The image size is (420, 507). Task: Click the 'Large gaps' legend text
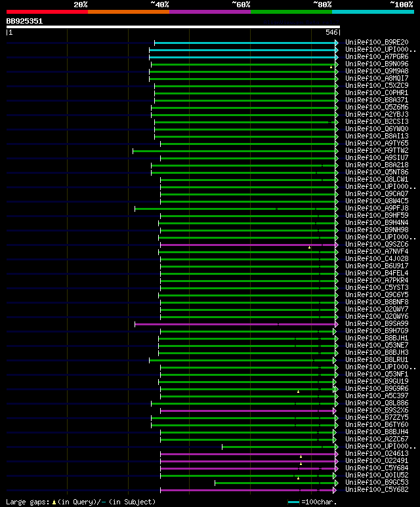point(28,502)
